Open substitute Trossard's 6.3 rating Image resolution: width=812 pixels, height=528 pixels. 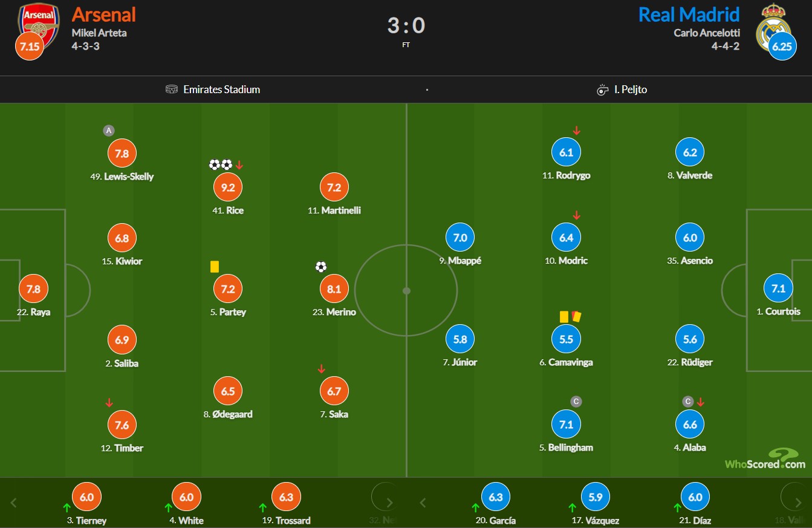287,497
